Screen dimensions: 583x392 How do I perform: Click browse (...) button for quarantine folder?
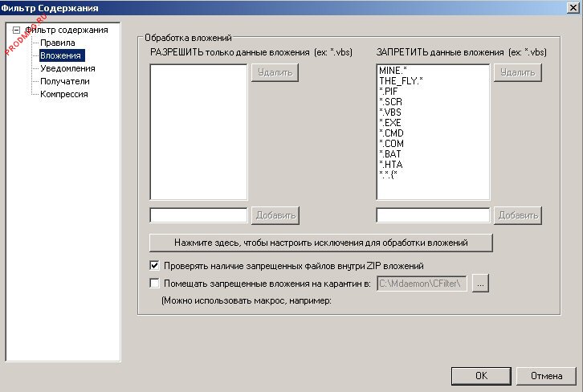pyautogui.click(x=480, y=283)
